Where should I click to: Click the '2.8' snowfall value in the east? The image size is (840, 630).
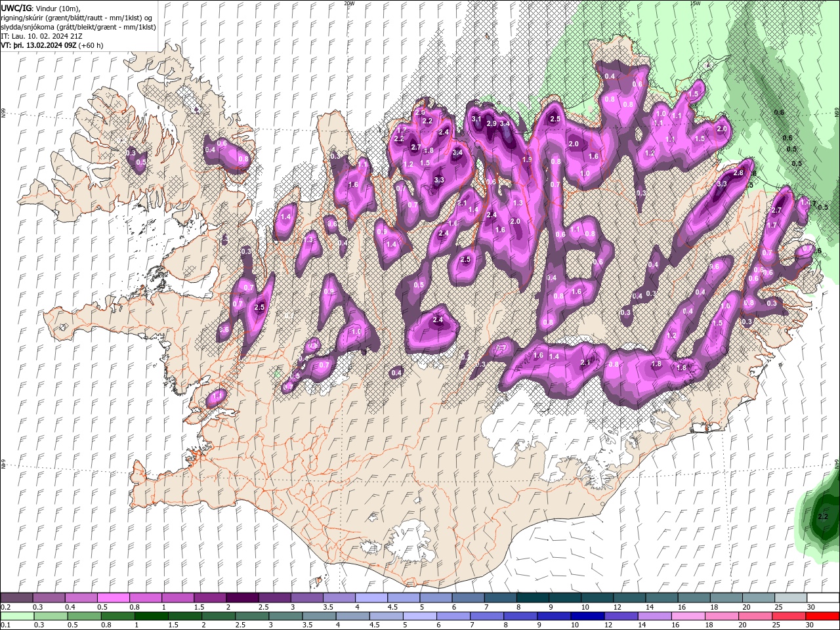[738, 173]
